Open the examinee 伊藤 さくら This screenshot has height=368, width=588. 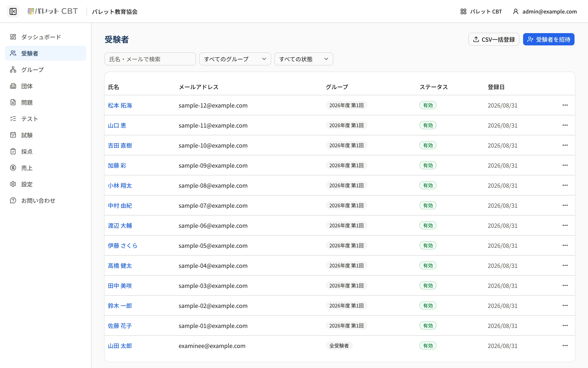(123, 246)
